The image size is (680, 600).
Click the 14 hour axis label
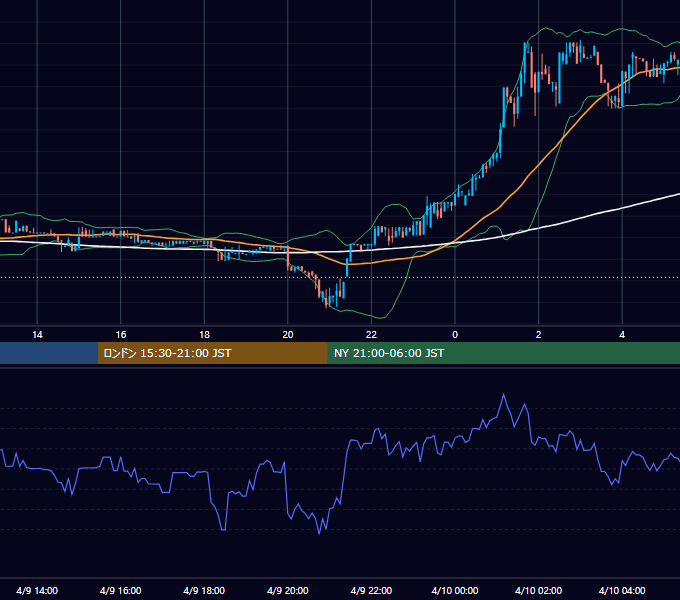37,335
